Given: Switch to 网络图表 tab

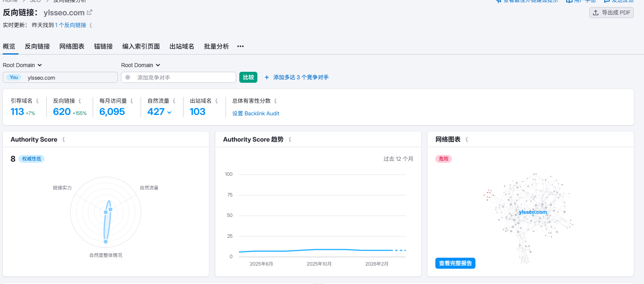Looking at the screenshot, I should tap(72, 46).
